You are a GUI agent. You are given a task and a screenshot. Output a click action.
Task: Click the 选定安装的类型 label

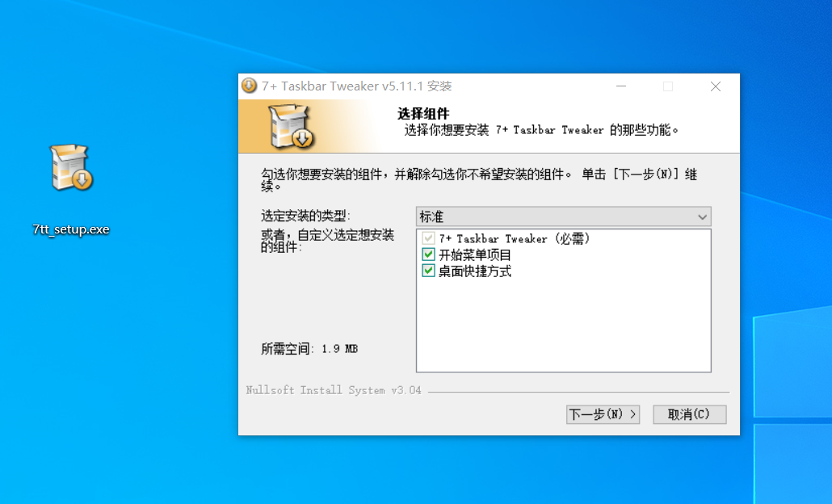tap(305, 216)
